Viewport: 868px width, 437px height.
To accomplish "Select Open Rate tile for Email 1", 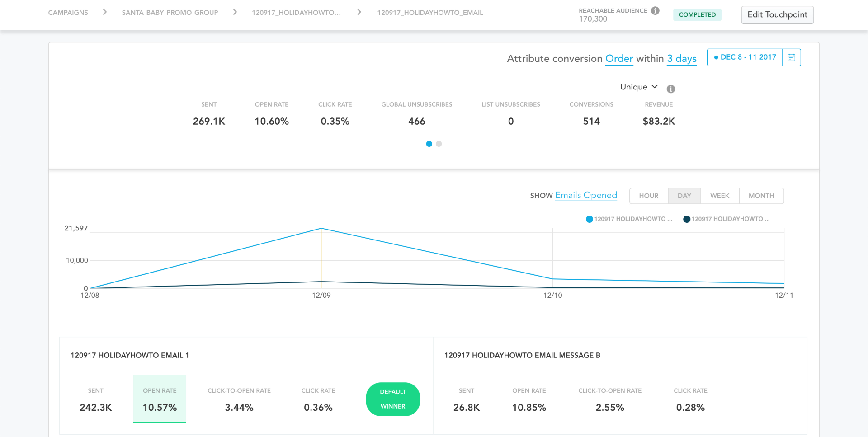I will (x=160, y=399).
